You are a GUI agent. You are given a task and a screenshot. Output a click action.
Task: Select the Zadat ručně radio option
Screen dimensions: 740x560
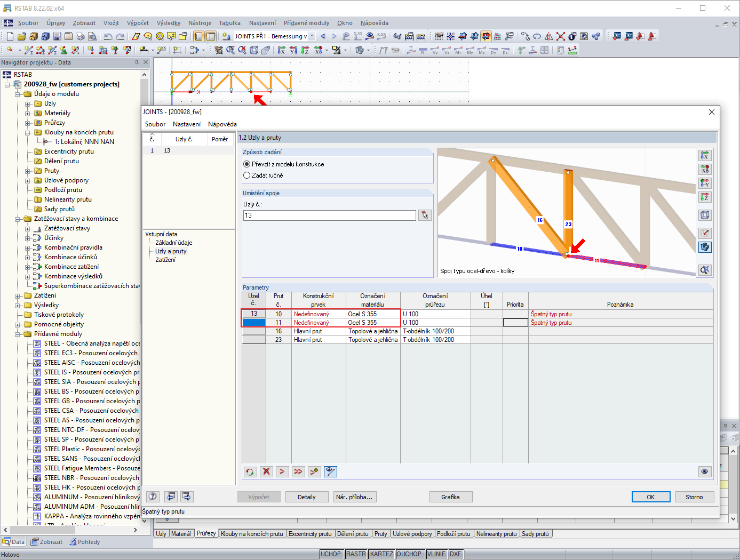point(246,175)
